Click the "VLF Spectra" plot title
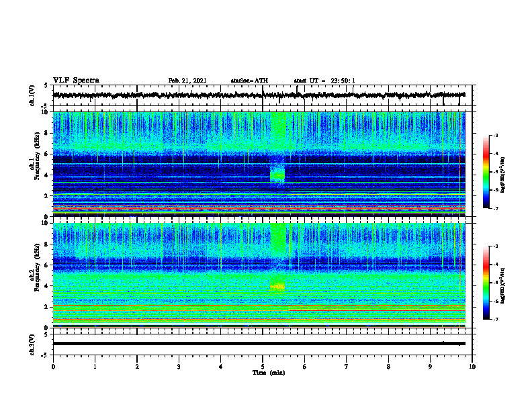This screenshot has height=411, width=532. click(76, 81)
